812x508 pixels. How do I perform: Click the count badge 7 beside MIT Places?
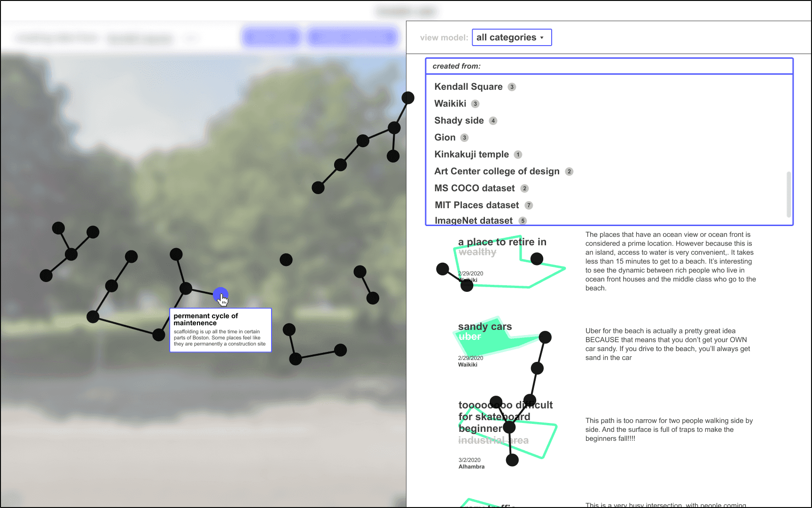529,205
